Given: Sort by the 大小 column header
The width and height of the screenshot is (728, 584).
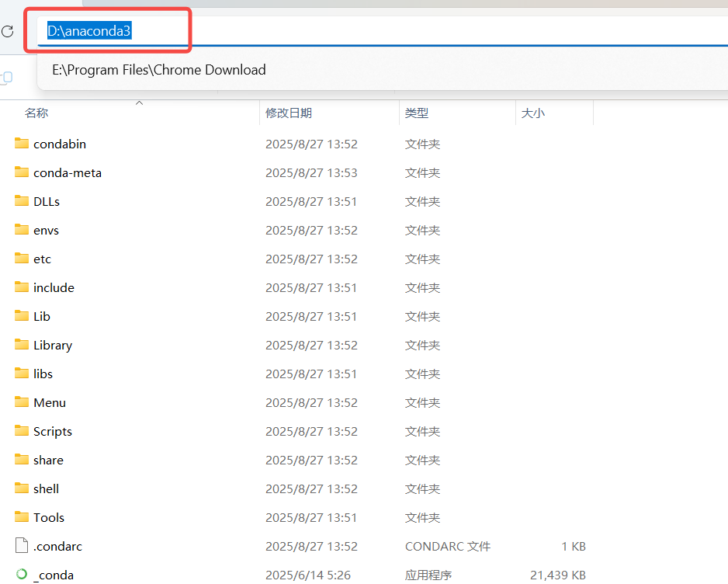Looking at the screenshot, I should coord(533,113).
